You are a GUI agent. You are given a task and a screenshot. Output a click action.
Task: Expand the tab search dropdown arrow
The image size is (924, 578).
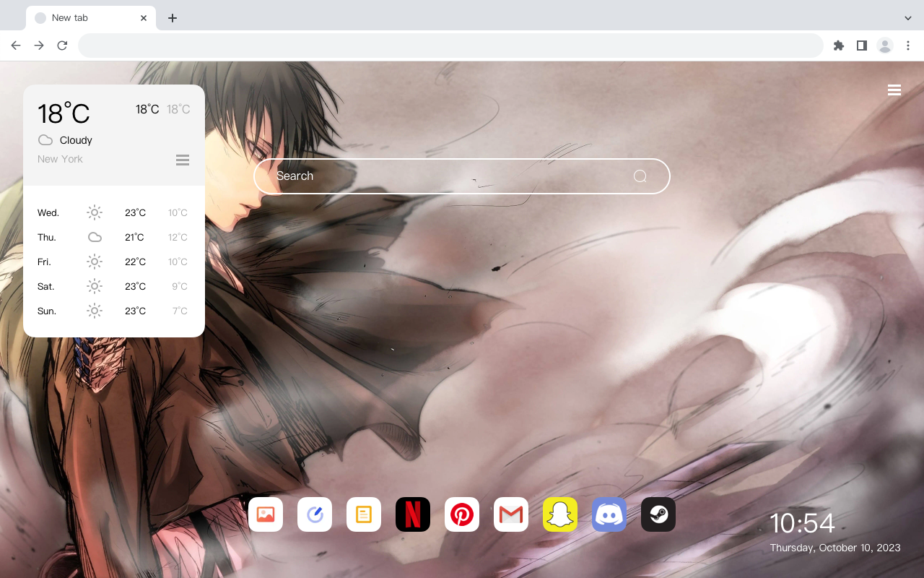[x=908, y=18]
